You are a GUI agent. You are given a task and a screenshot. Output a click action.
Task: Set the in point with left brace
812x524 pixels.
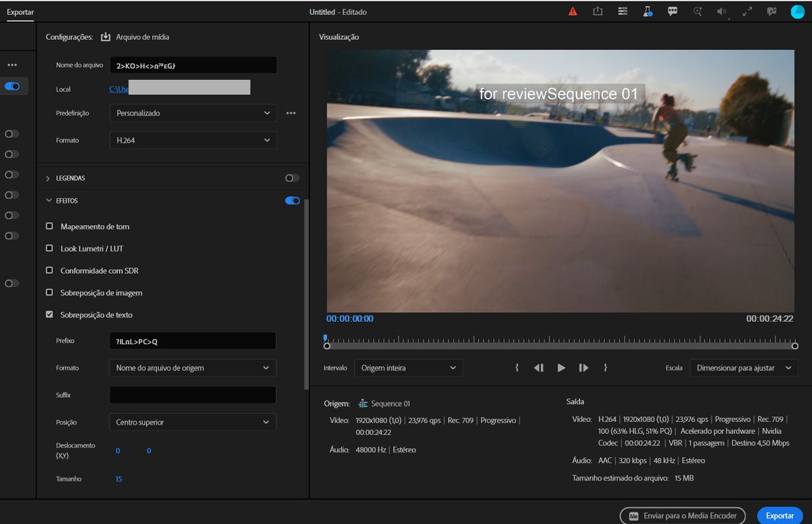[517, 368]
